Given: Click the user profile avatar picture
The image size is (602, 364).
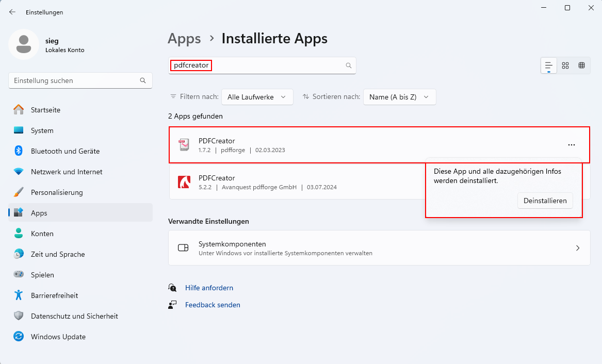Looking at the screenshot, I should [x=23, y=44].
